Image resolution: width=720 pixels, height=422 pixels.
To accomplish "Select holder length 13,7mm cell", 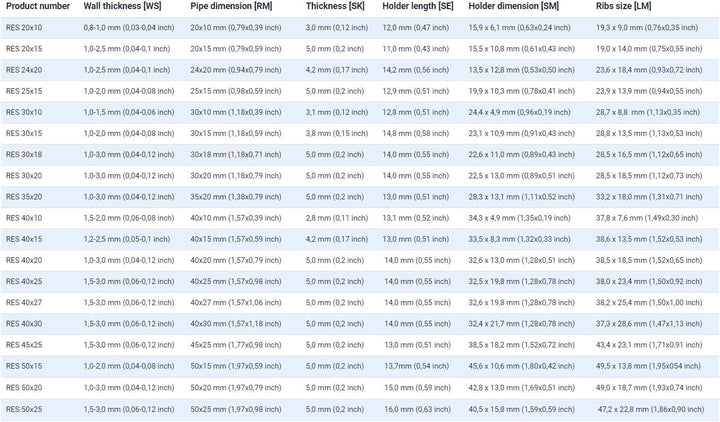I will pos(416,366).
